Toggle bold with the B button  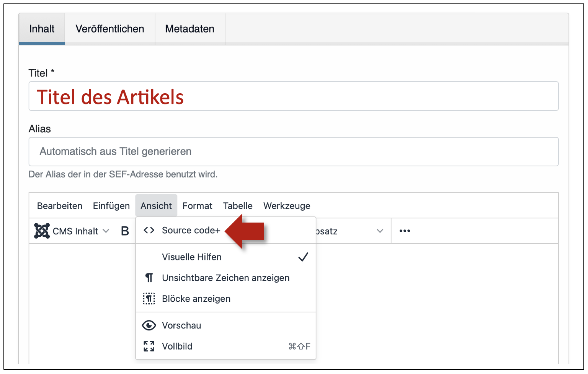(x=125, y=231)
